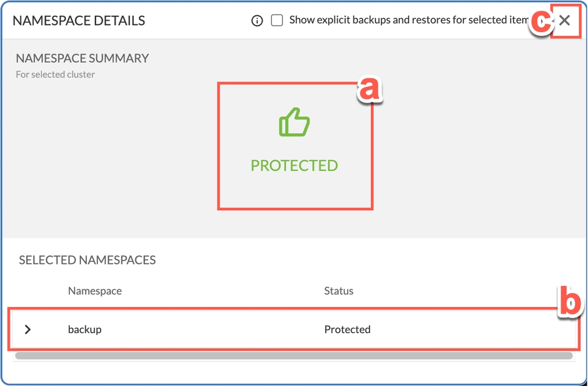Close the Namespace Details dialog
The width and height of the screenshot is (588, 386).
[x=565, y=21]
